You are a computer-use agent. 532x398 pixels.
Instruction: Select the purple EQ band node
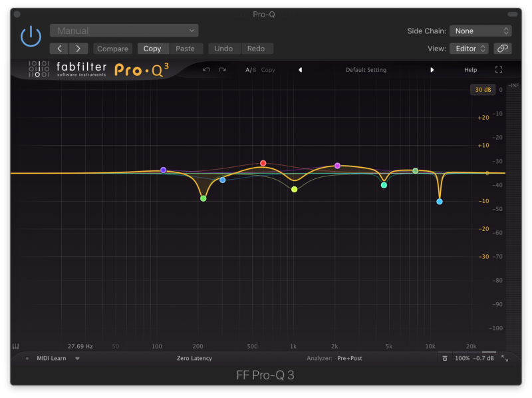[163, 170]
